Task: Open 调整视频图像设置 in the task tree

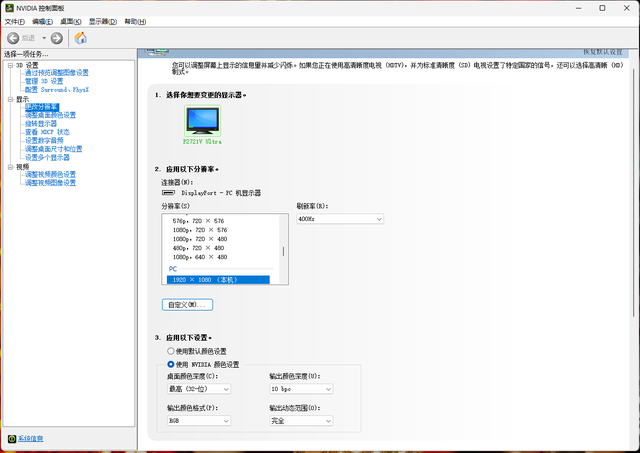Action: (x=50, y=183)
